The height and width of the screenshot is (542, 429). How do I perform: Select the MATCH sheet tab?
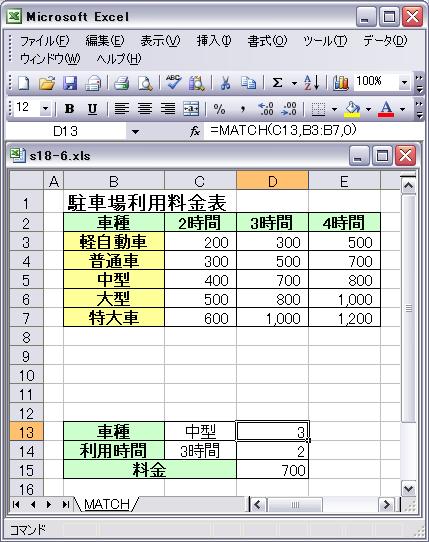(x=106, y=505)
